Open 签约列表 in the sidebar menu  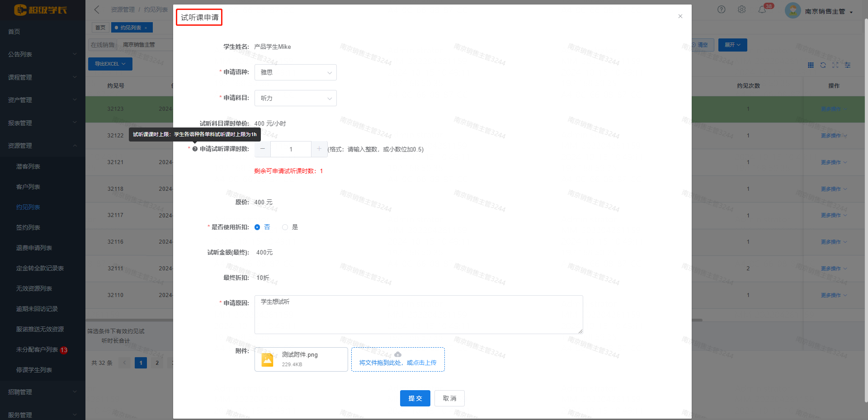(28, 227)
